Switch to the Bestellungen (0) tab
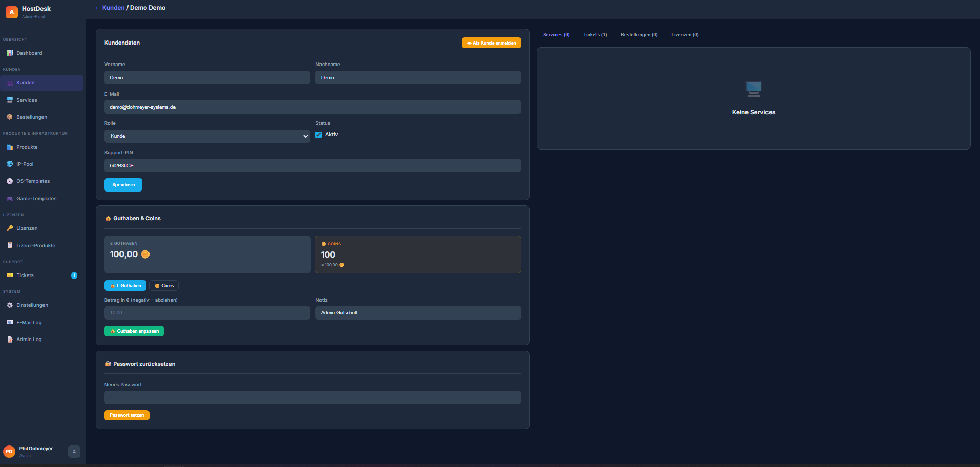Screen dimensions: 980x467 pos(638,35)
